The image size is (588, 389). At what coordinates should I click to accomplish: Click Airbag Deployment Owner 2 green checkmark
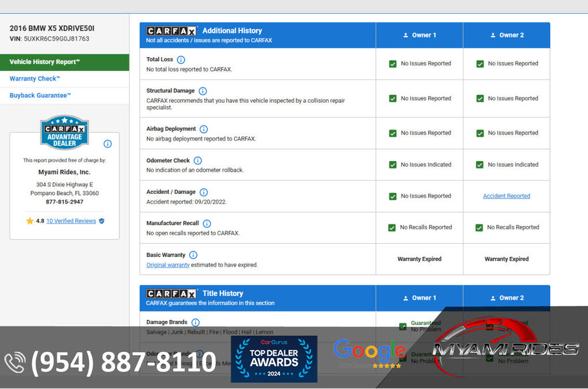[x=480, y=134]
